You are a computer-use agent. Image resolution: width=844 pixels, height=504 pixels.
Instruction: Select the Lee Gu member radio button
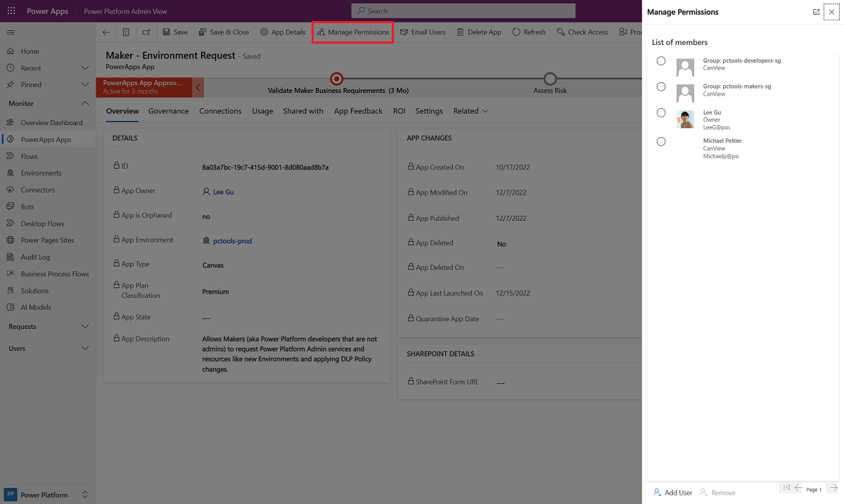(661, 112)
